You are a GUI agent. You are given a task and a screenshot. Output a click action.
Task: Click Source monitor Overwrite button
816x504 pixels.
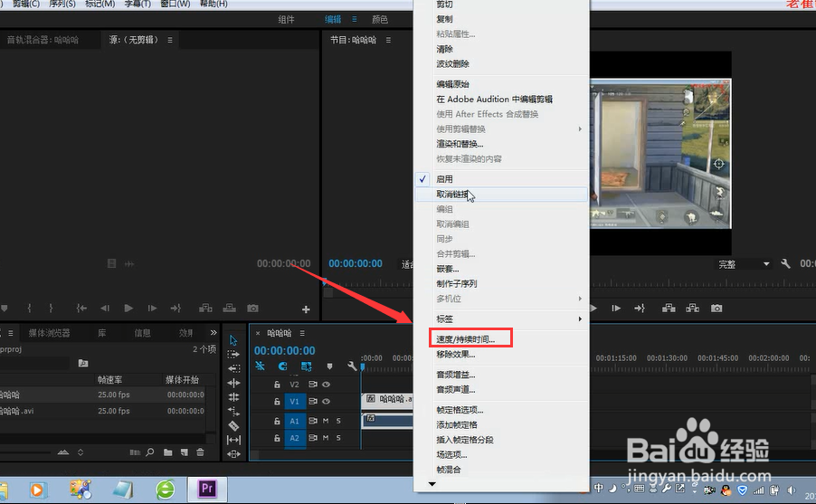[230, 309]
